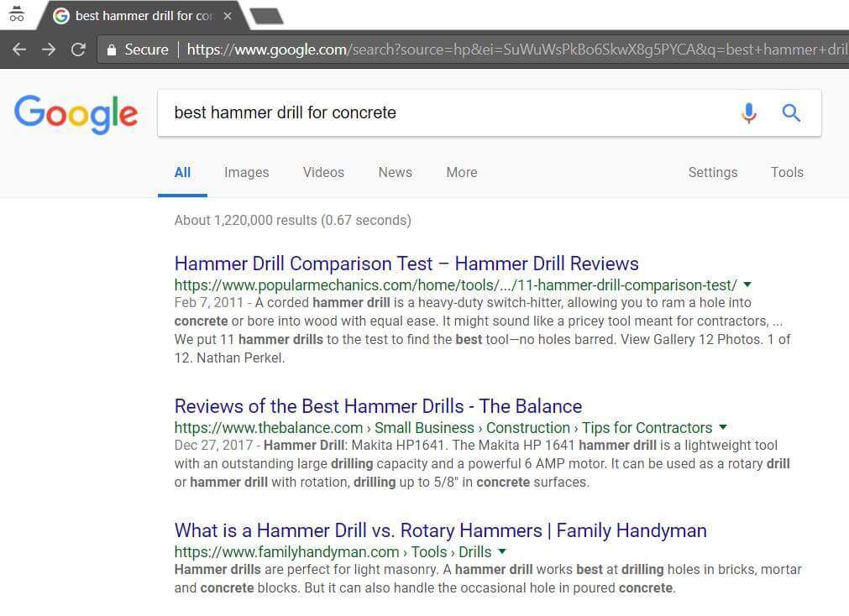
Task: Click the 'Nathan Perkel.' snippet text
Action: click(240, 358)
